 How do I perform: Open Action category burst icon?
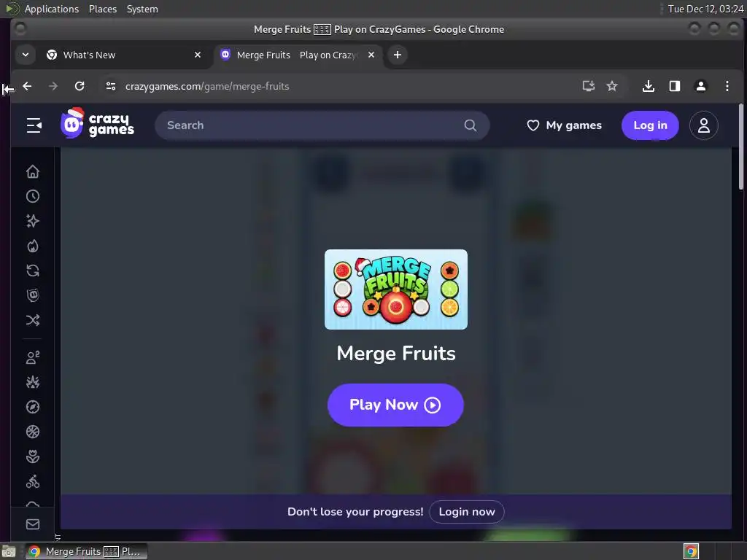[32, 382]
